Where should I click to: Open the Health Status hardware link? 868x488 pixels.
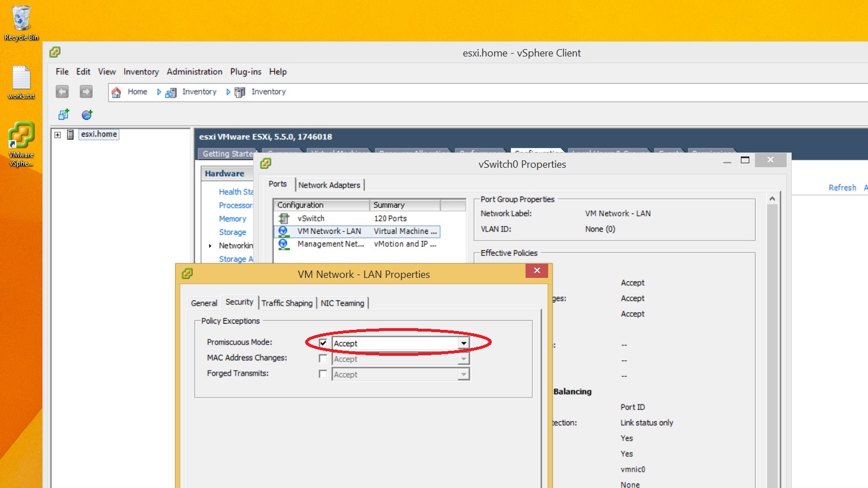[x=236, y=192]
